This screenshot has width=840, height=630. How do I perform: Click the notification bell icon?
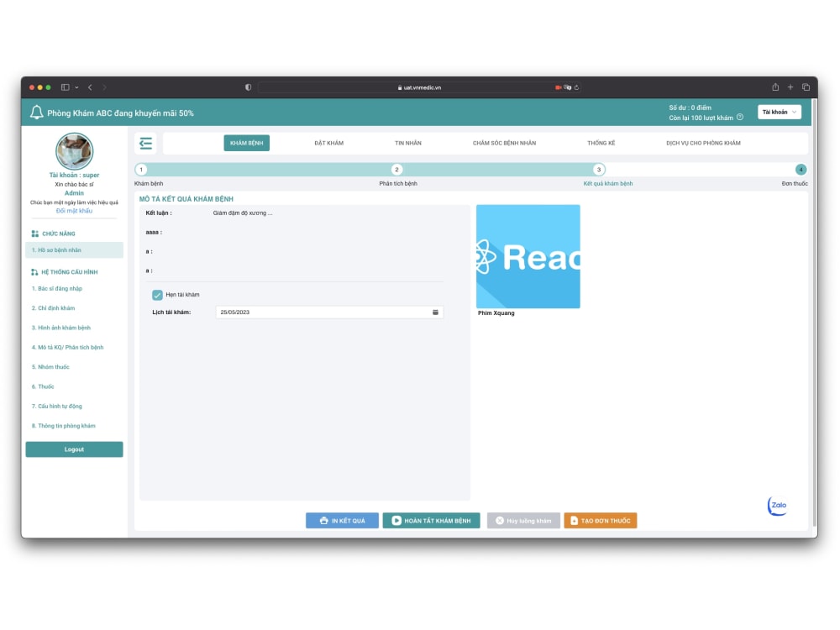tap(36, 113)
